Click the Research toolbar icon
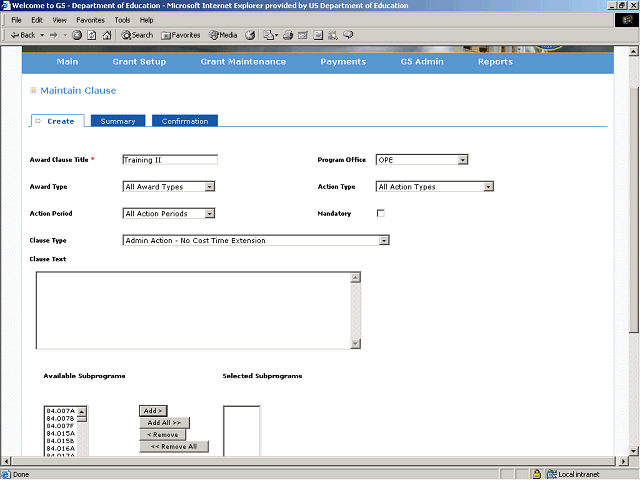Image resolution: width=640 pixels, height=480 pixels. click(x=333, y=35)
